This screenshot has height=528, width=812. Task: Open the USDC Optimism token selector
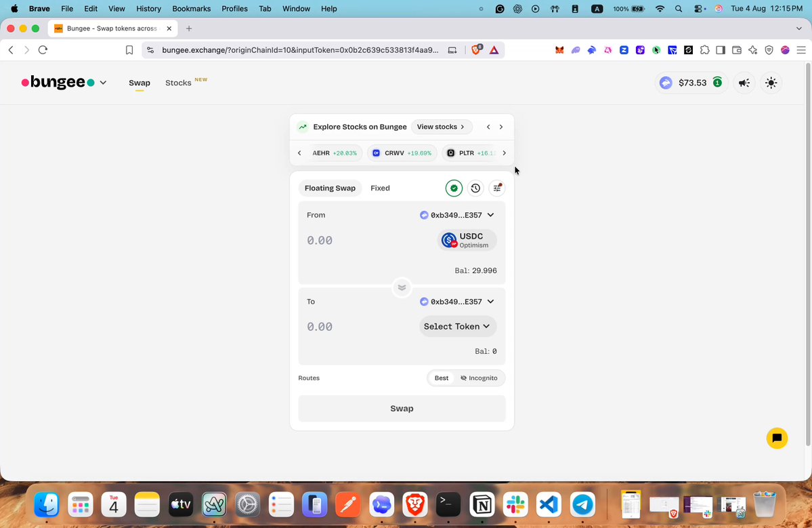(x=467, y=241)
